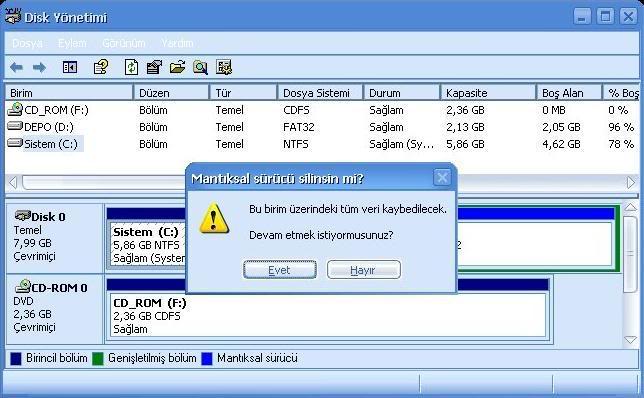Click the 5,86 GB capacity cell in list
The width and height of the screenshot is (644, 398).
pos(465,144)
